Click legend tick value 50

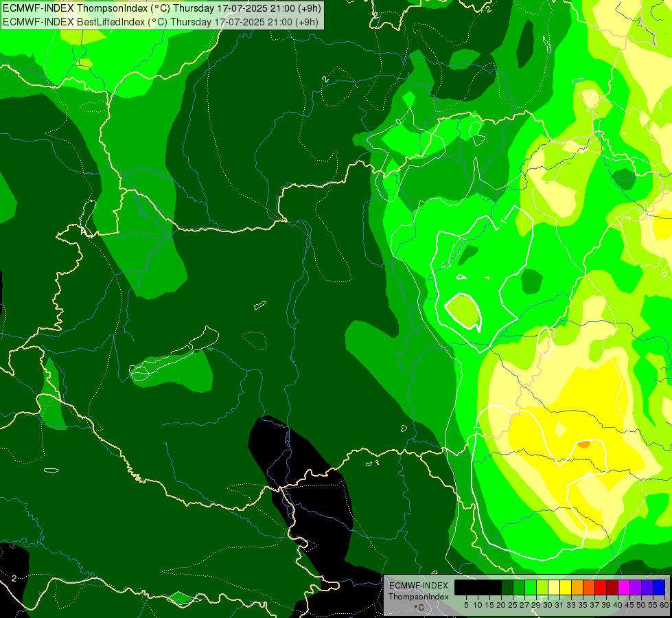click(642, 605)
